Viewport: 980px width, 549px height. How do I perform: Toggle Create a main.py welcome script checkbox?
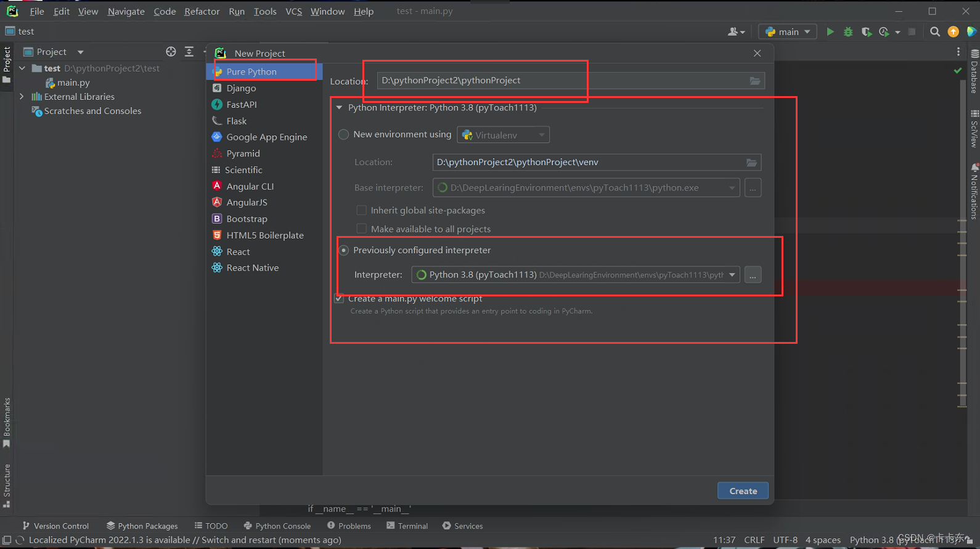(339, 299)
